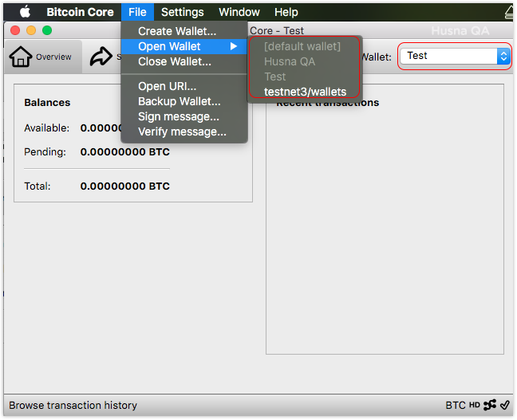
Task: Click the green zoom window button
Action: pyautogui.click(x=47, y=30)
